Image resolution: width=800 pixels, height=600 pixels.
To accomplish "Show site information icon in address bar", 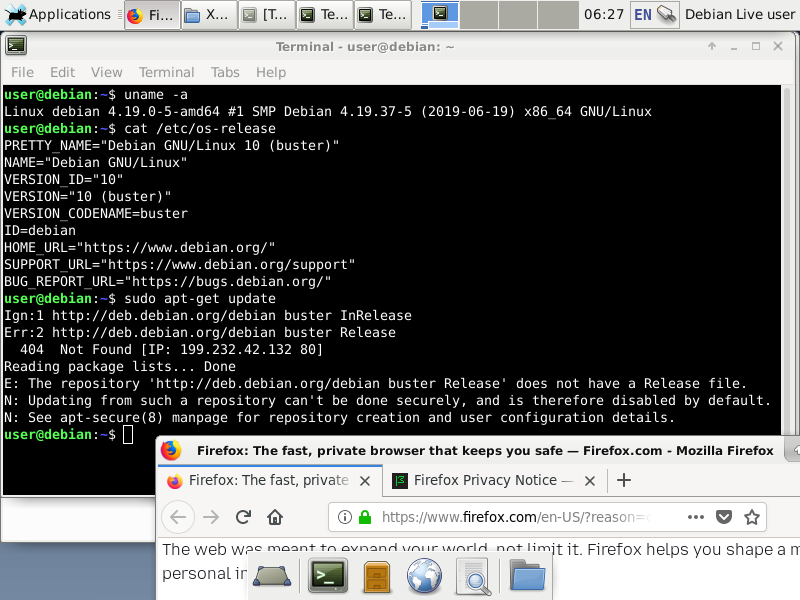I will pos(345,517).
